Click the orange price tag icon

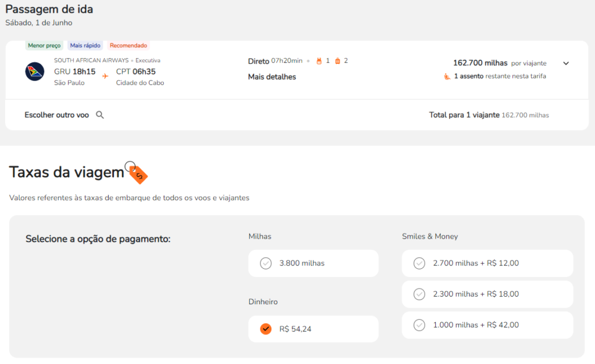[138, 174]
